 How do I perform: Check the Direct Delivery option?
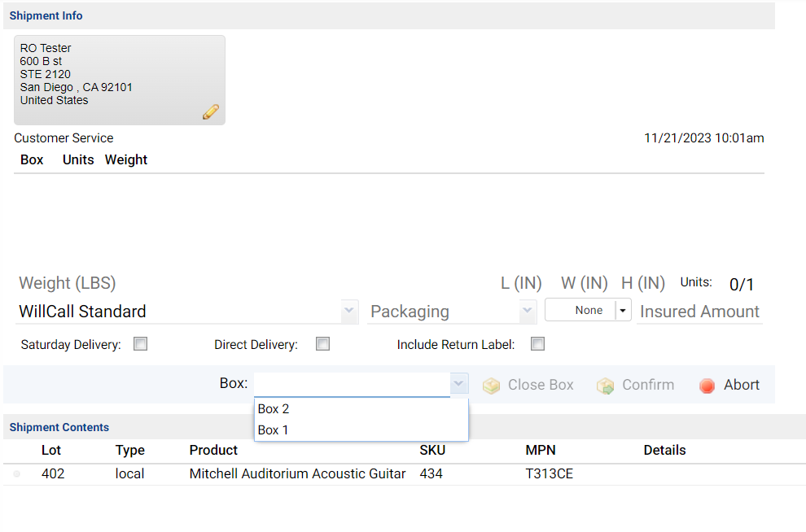pyautogui.click(x=322, y=343)
